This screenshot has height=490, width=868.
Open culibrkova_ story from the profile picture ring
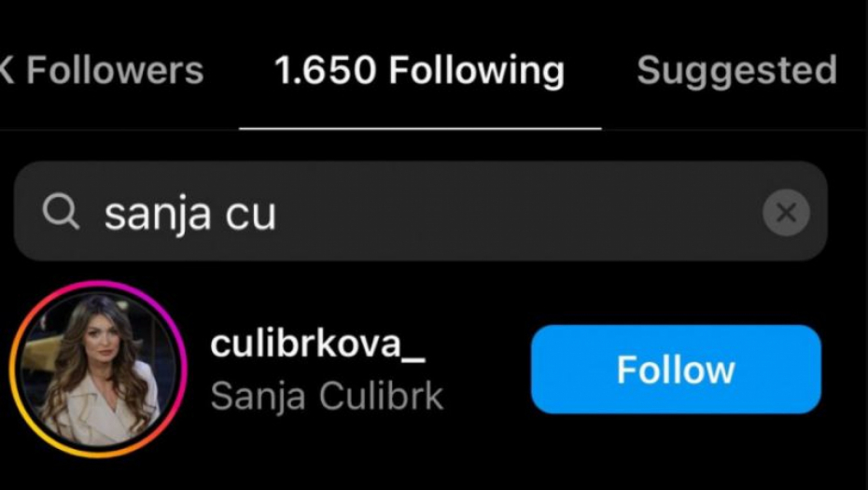pos(98,370)
